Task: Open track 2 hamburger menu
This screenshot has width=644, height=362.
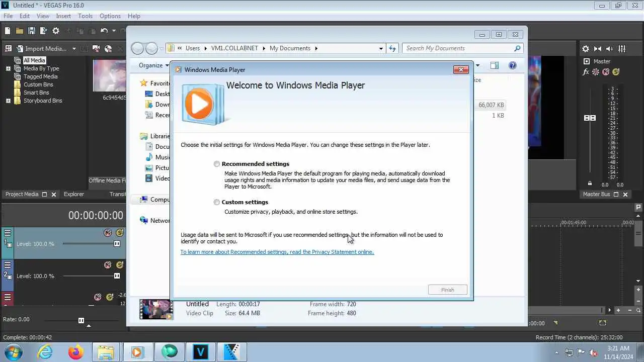Action: 8,265
